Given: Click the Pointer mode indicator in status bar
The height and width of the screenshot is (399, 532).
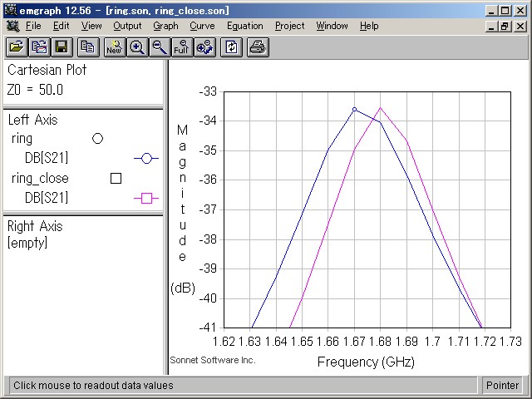Looking at the screenshot, I should 502,386.
